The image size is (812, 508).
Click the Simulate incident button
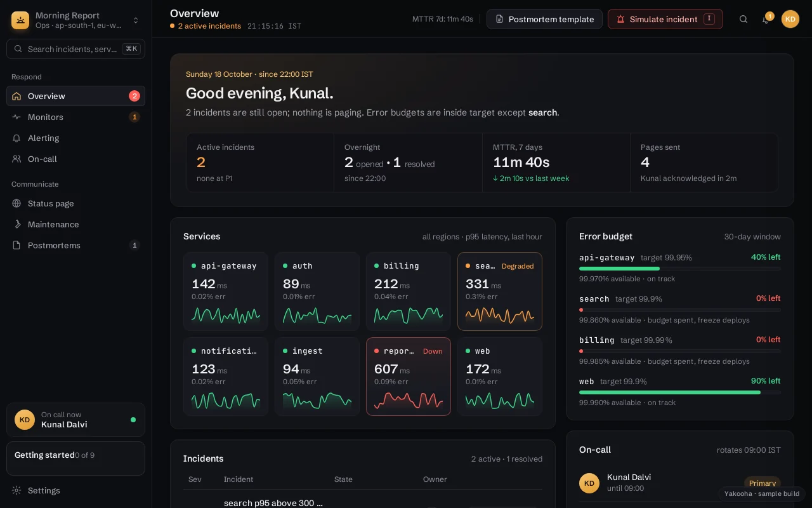(665, 19)
